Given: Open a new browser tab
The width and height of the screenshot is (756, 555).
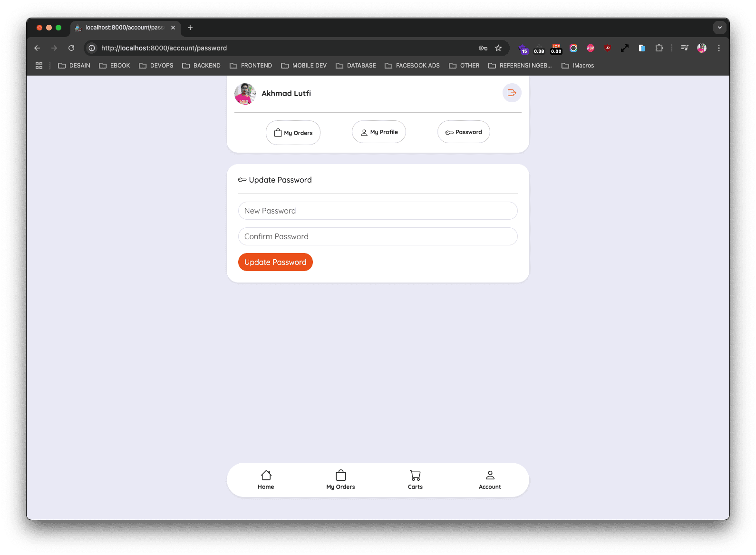Looking at the screenshot, I should pos(190,28).
